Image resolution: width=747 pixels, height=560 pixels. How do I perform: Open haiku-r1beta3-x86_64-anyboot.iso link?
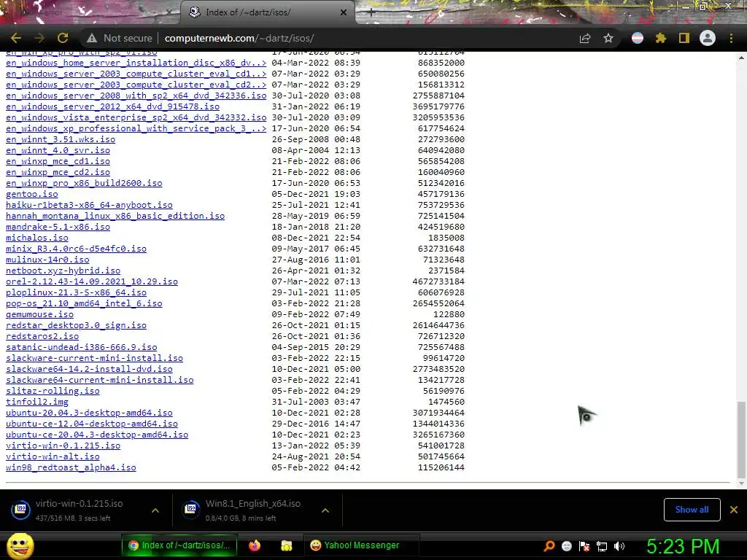[89, 205]
